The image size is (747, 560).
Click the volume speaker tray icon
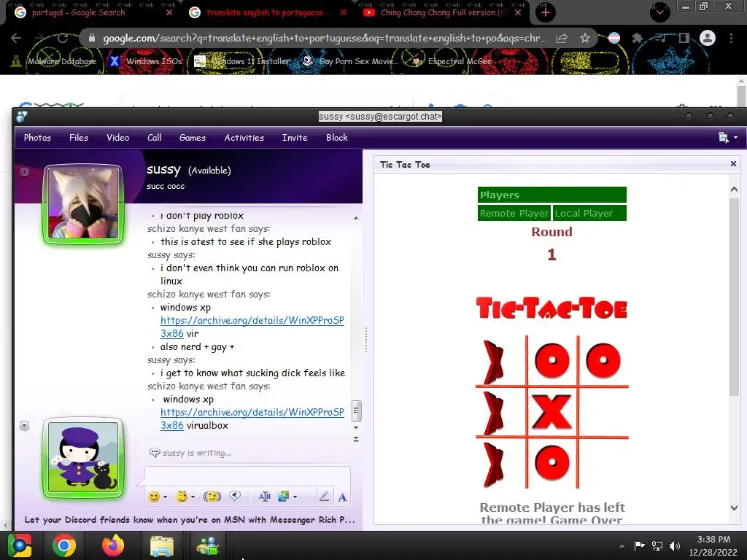(x=675, y=545)
